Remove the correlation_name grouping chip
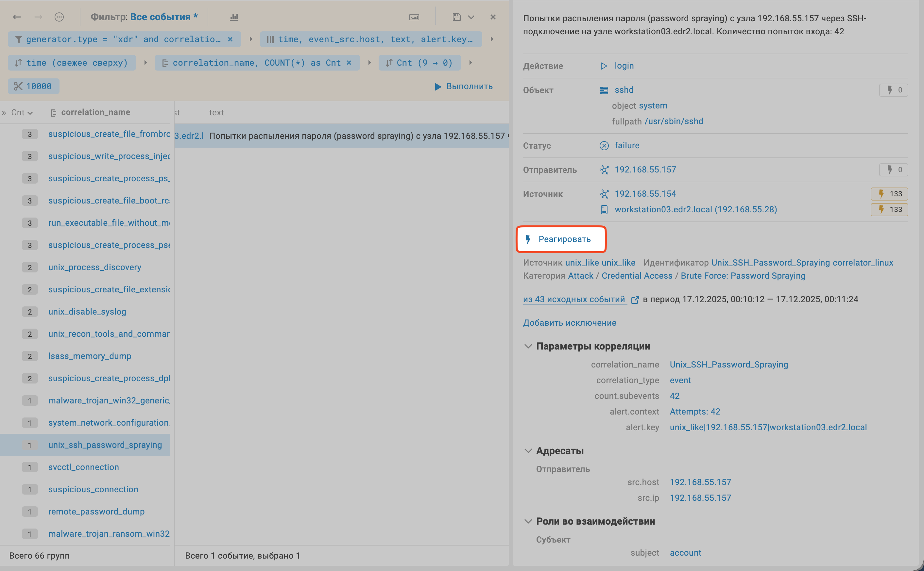The width and height of the screenshot is (924, 571). [x=349, y=63]
